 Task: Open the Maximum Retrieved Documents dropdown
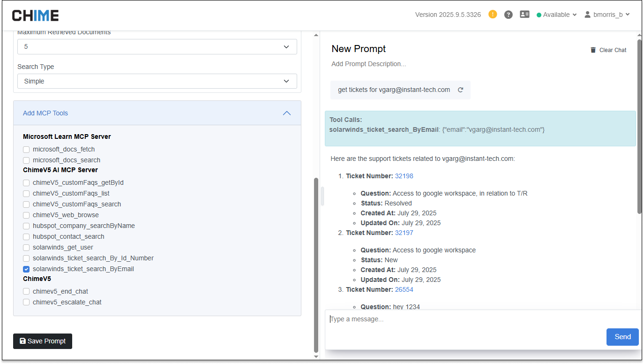(x=157, y=46)
